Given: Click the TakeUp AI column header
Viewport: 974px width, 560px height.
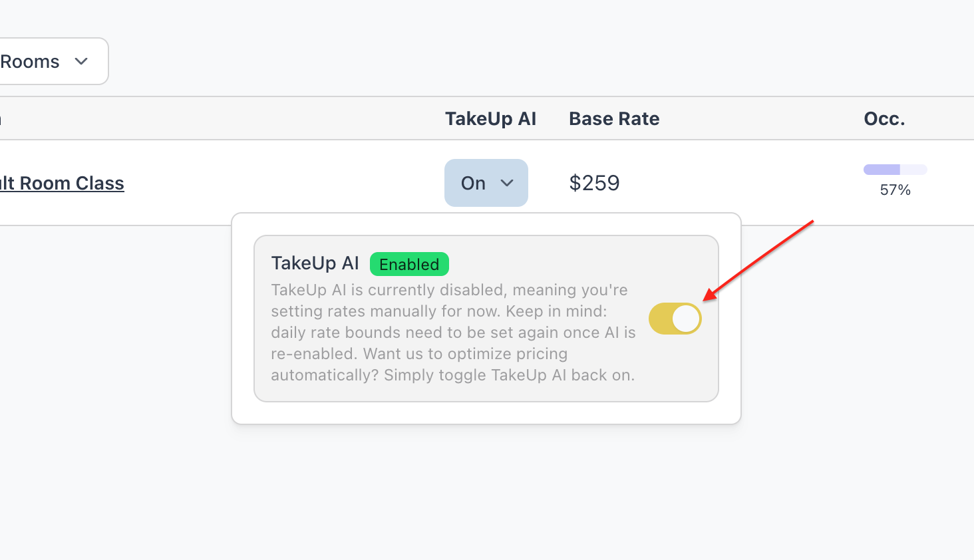Looking at the screenshot, I should coord(490,119).
